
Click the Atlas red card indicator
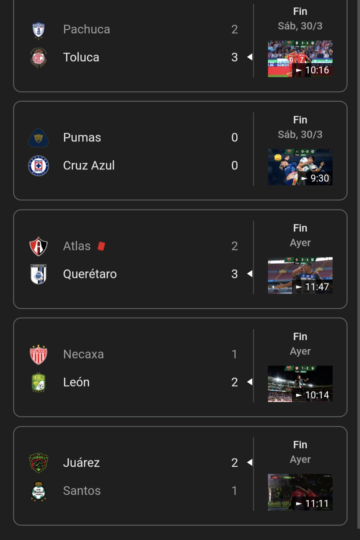pyautogui.click(x=101, y=246)
